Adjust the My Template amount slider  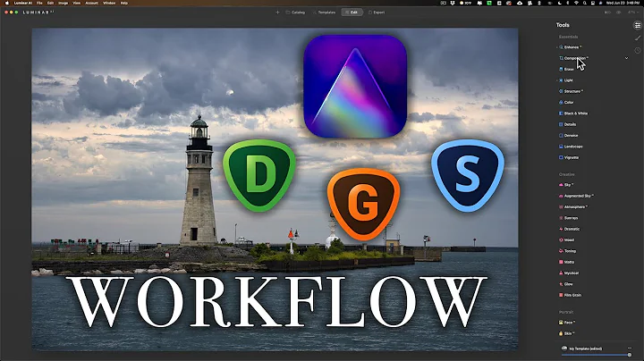click(597, 355)
